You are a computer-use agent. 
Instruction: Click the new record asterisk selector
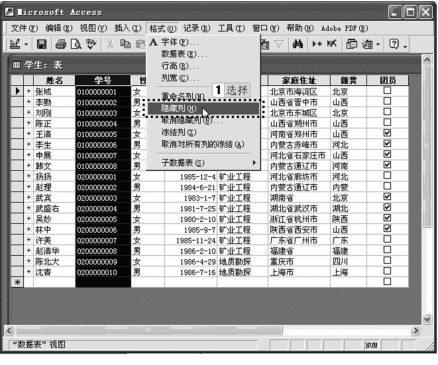click(x=17, y=282)
